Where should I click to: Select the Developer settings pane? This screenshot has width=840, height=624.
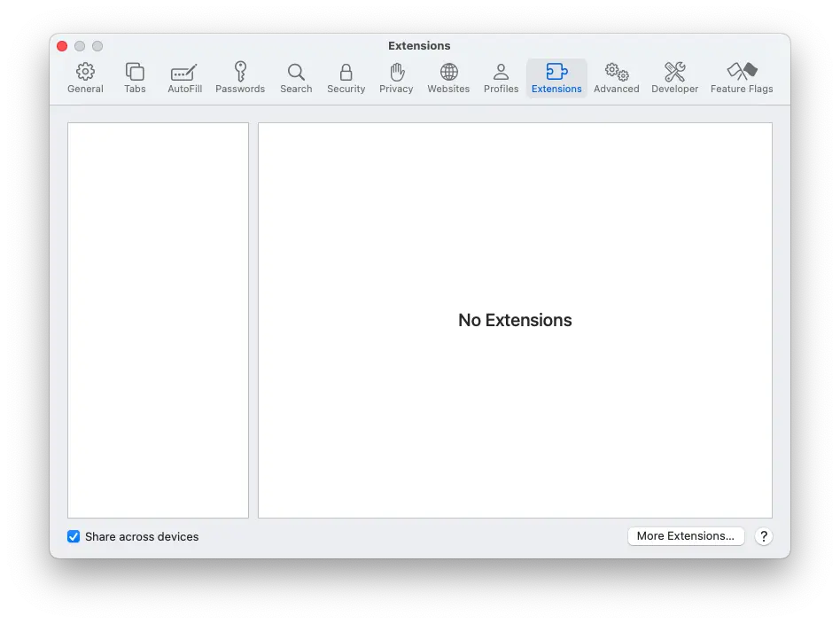tap(674, 77)
